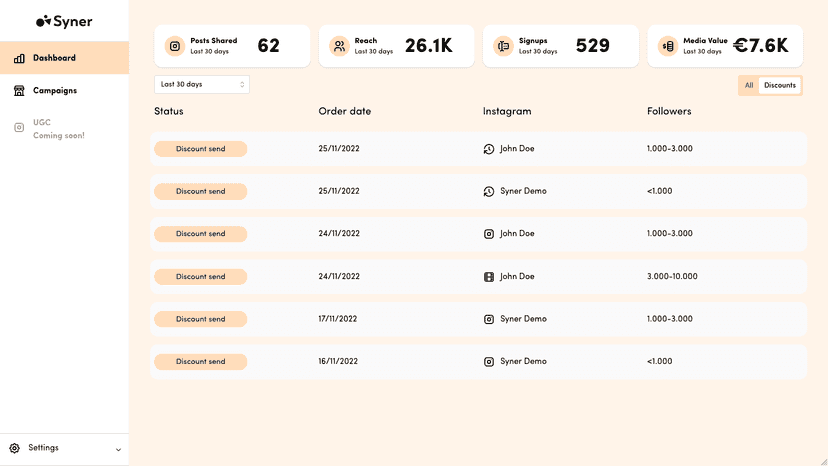Click Discount send badge for 3.000-10.000 row
Image resolution: width=828 pixels, height=466 pixels.
click(x=201, y=277)
